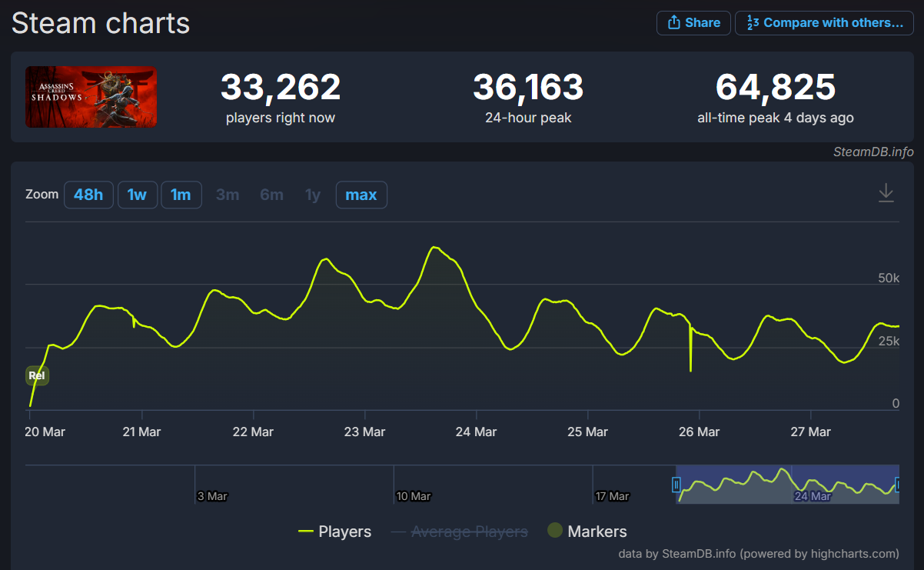924x570 pixels.
Task: Toggle the Average Players legend series
Action: coord(460,532)
